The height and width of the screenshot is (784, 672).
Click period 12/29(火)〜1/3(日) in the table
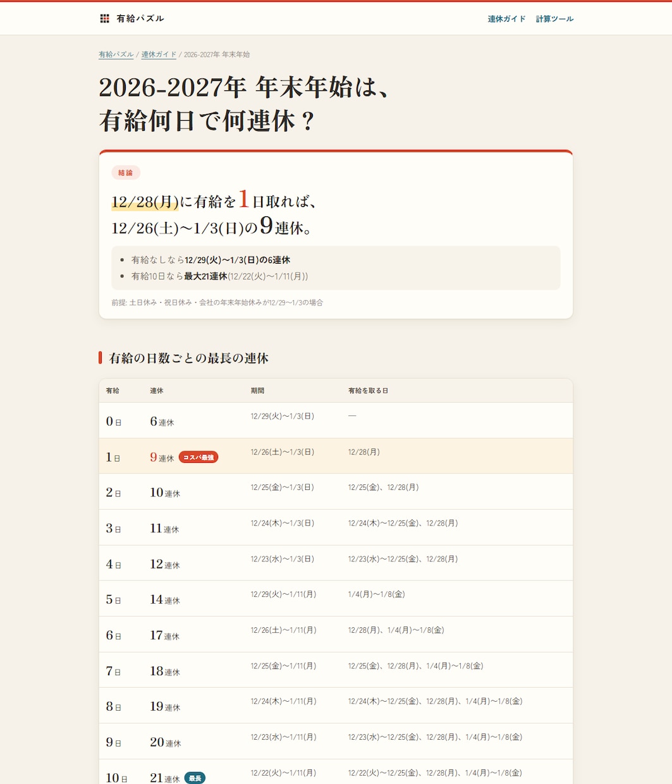tap(282, 416)
